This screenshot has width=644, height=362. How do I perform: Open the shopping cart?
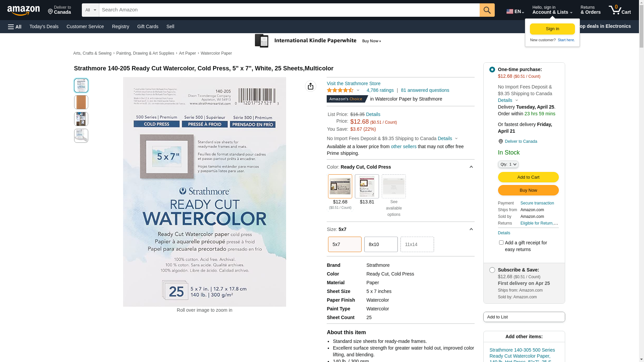click(x=620, y=10)
